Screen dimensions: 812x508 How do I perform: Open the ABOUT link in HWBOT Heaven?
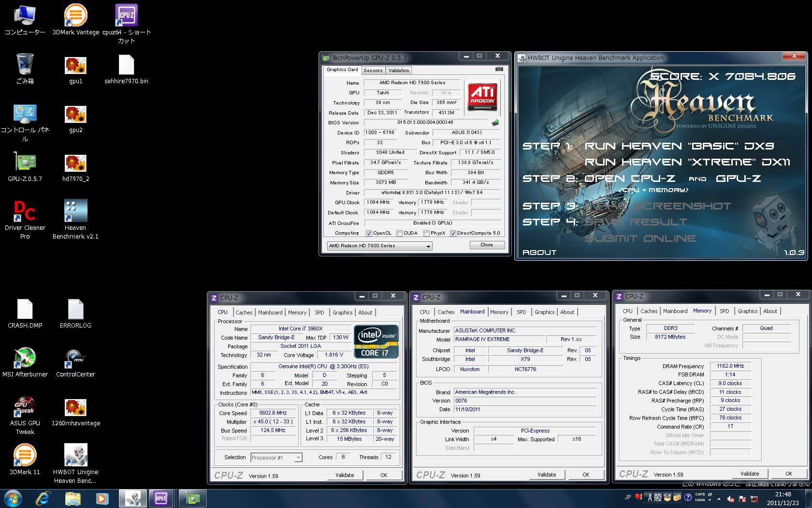[x=539, y=253]
